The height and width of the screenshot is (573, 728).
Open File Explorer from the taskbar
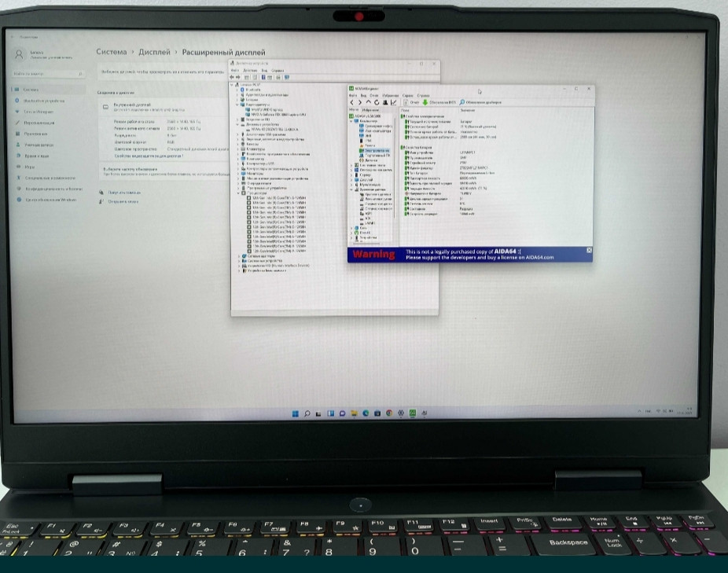354,413
